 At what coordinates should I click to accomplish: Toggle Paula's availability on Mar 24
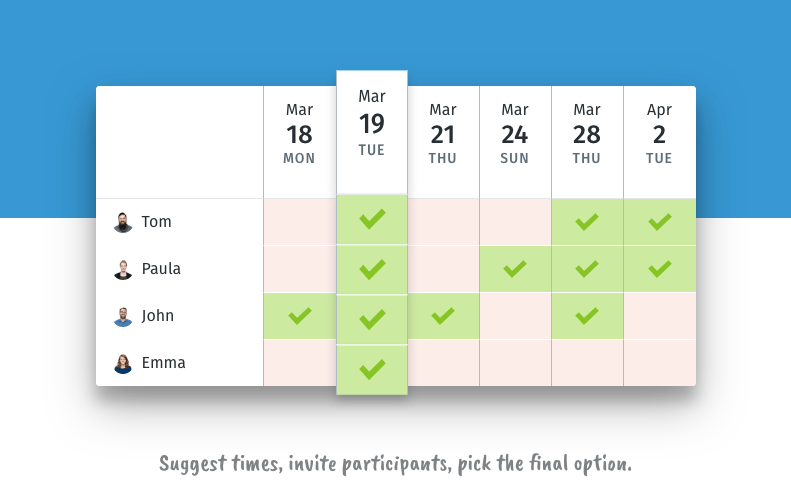(515, 269)
